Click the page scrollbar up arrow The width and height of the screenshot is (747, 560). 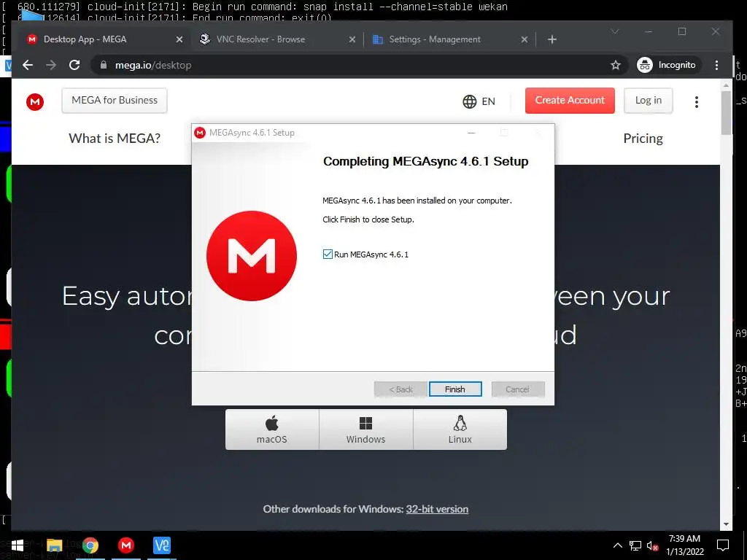click(x=726, y=85)
